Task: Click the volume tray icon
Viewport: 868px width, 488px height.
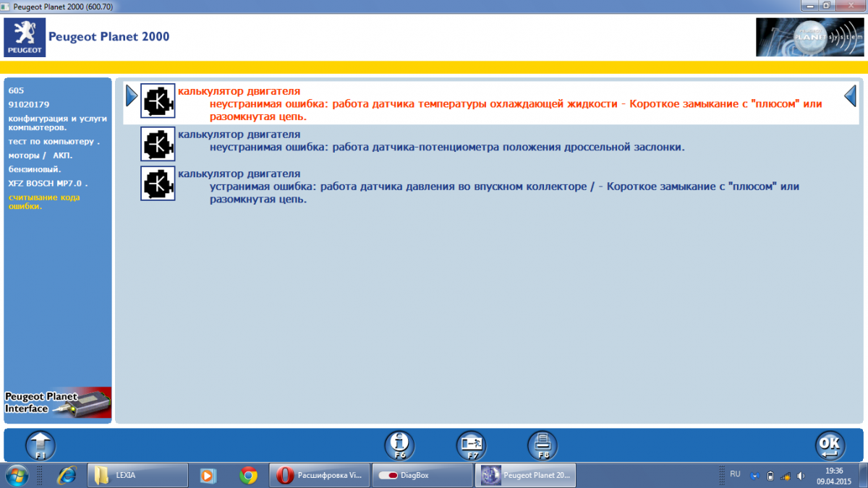Action: [x=801, y=476]
